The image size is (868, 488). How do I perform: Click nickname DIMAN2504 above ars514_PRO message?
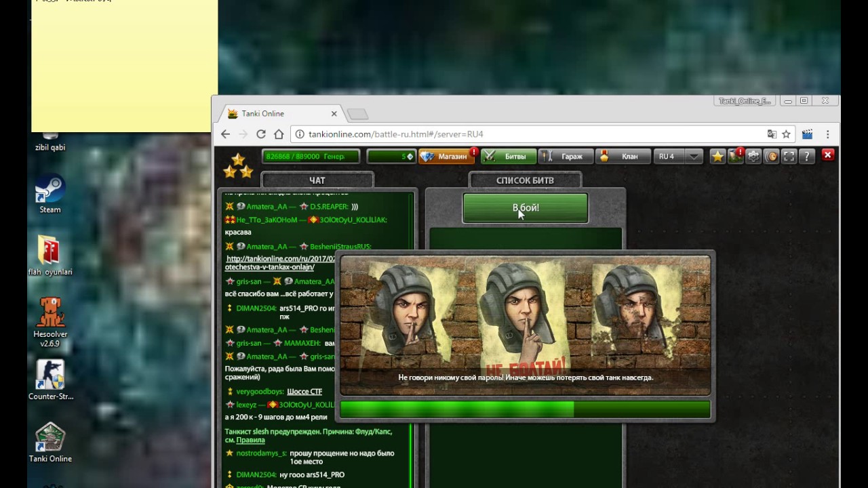[x=256, y=308]
